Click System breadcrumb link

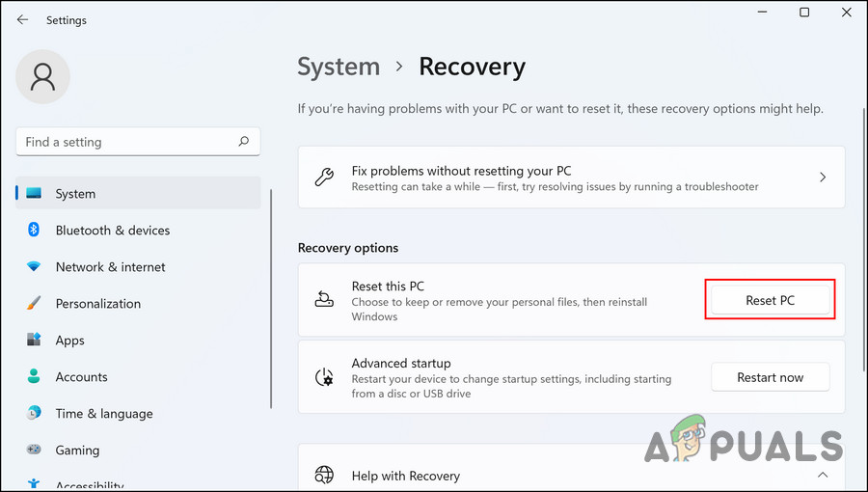pyautogui.click(x=339, y=67)
